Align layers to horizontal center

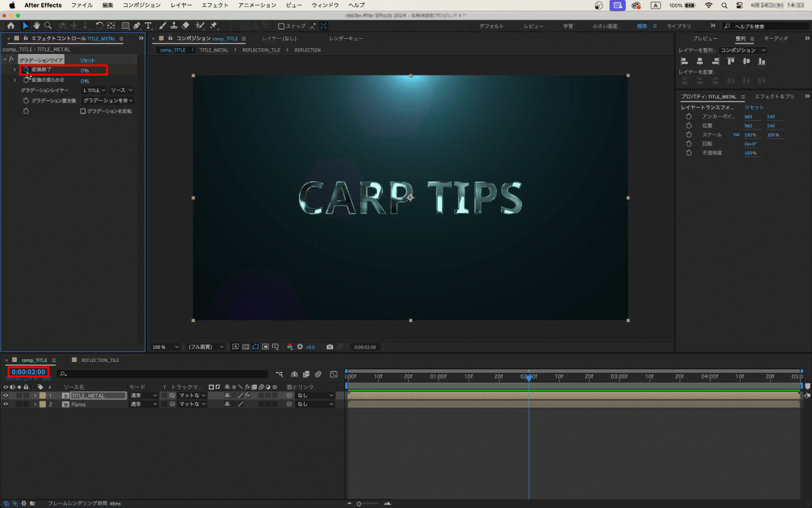(x=700, y=61)
